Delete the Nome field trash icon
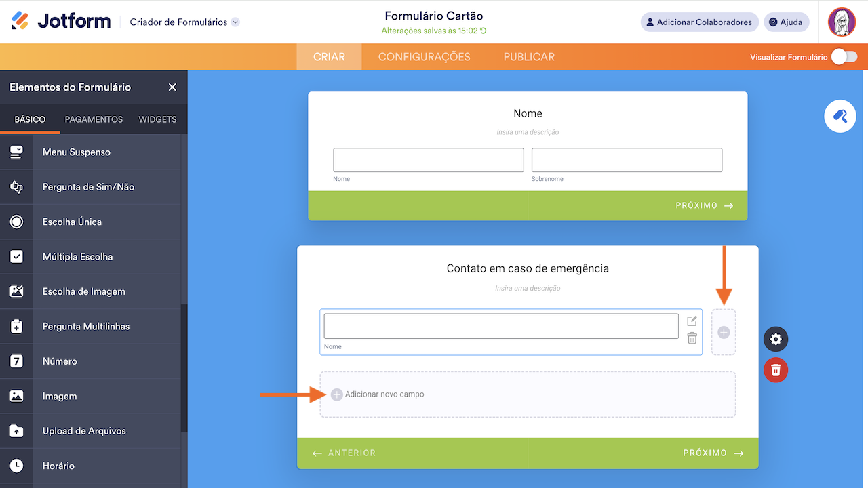Viewport: 868px width, 488px height. (692, 338)
